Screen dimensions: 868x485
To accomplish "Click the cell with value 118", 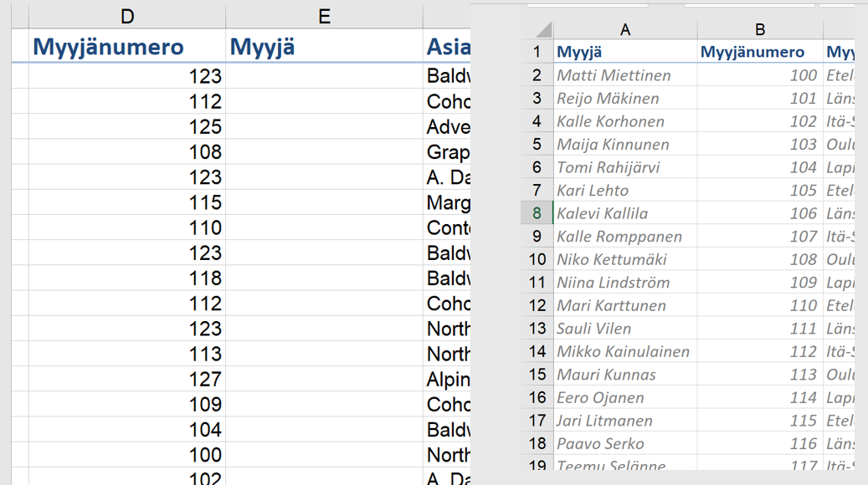I will 127,278.
